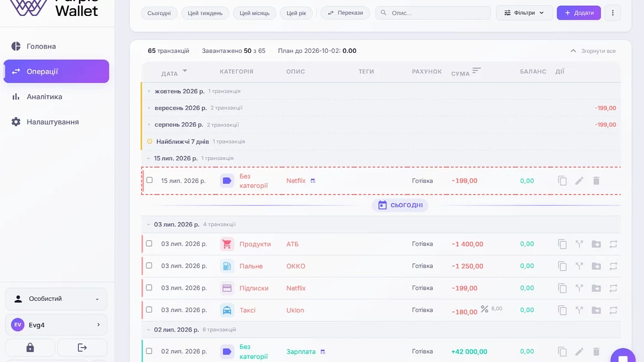Click the Сьогодні marker badge
This screenshot has height=362, width=644.
click(x=400, y=205)
